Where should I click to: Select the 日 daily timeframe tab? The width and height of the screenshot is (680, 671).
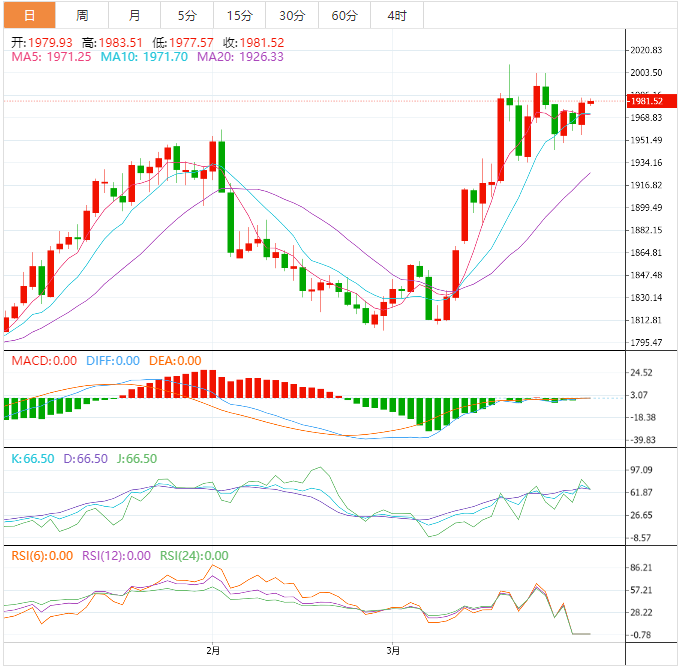point(28,15)
